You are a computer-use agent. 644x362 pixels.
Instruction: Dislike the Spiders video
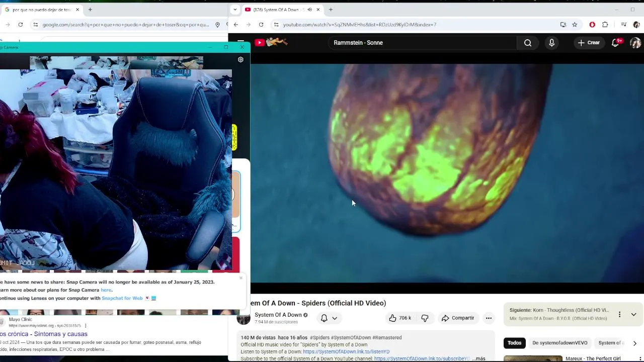425,318
